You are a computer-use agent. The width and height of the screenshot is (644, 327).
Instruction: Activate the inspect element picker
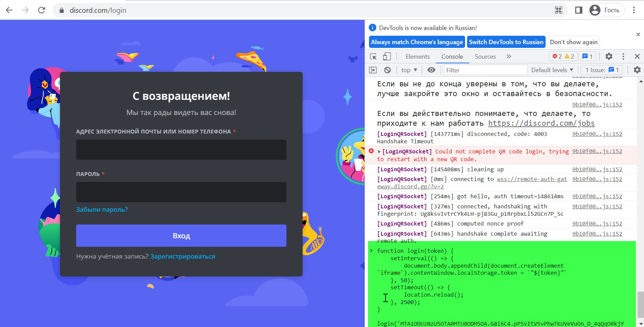(373, 57)
